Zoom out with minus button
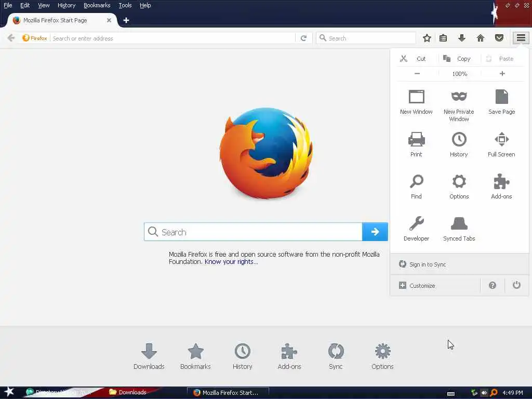Viewport: 532px width, 399px height. [417, 74]
